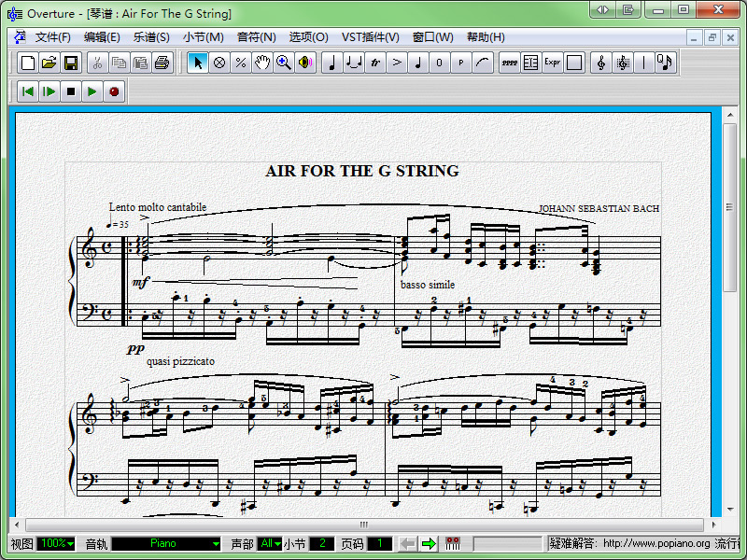
Task: Toggle the piano keyboard icon in status bar
Action: [x=453, y=543]
